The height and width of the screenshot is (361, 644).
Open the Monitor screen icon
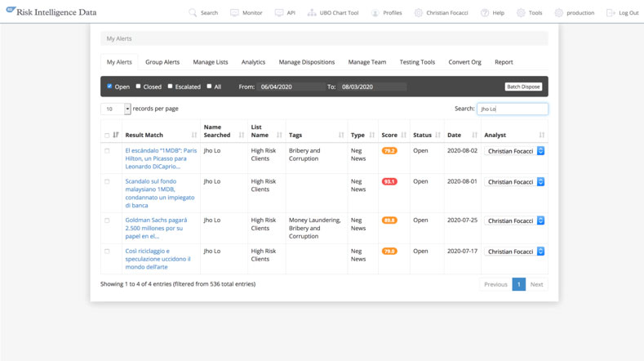234,13
